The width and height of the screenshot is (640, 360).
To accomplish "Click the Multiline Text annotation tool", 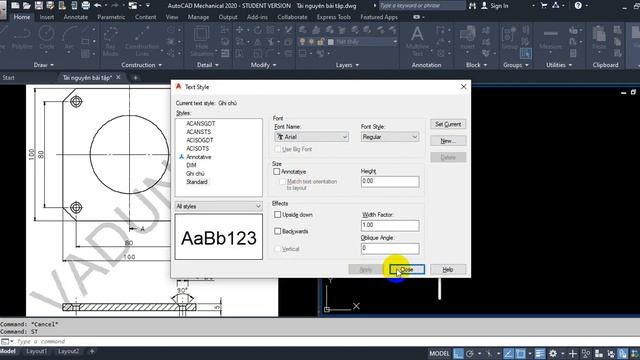I will [417, 41].
